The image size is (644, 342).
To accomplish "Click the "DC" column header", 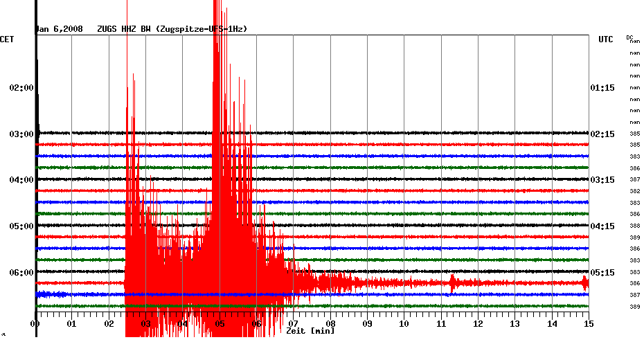I will (x=629, y=38).
